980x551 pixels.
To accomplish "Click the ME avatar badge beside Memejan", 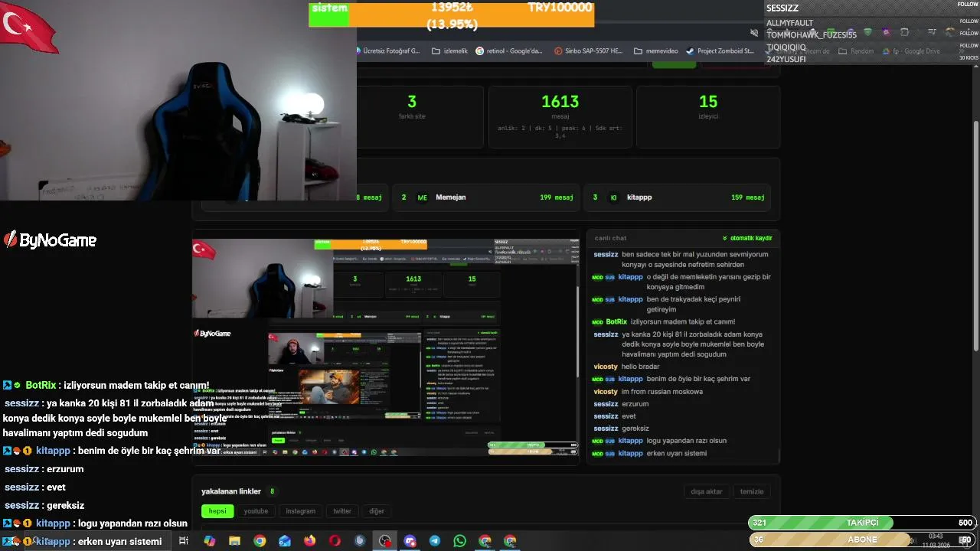I will click(422, 197).
